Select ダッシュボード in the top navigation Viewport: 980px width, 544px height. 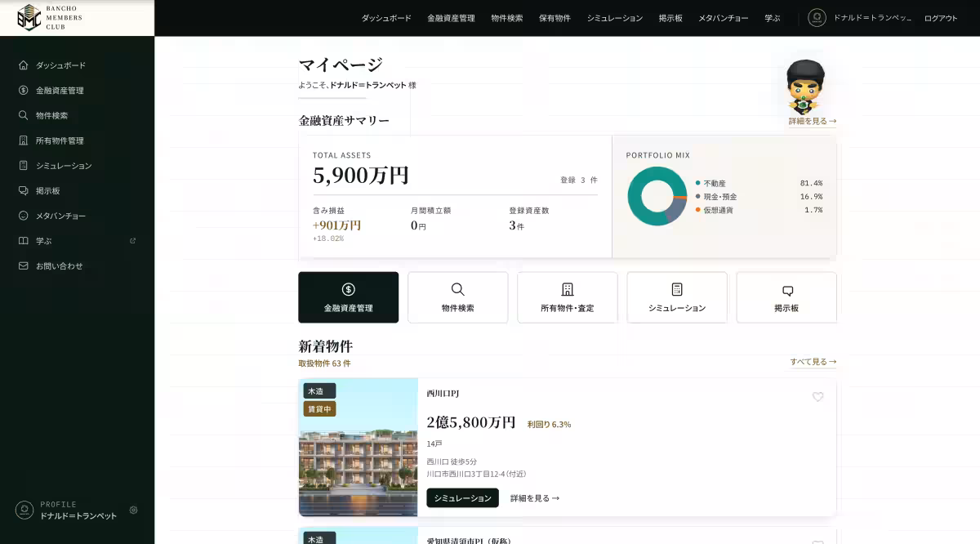[x=386, y=18]
